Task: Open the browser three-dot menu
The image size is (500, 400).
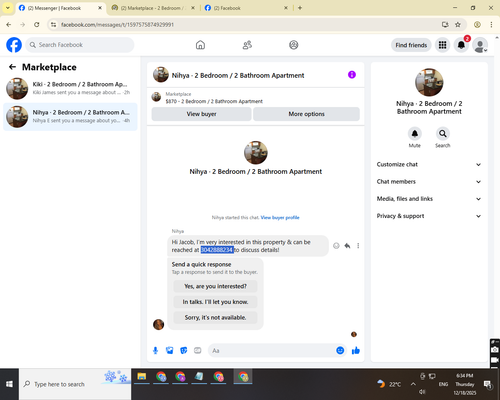Action: pyautogui.click(x=491, y=25)
